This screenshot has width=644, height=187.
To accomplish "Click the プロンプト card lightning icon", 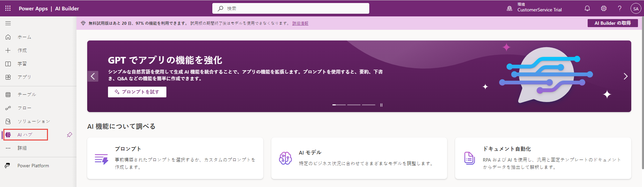I will coord(101,159).
